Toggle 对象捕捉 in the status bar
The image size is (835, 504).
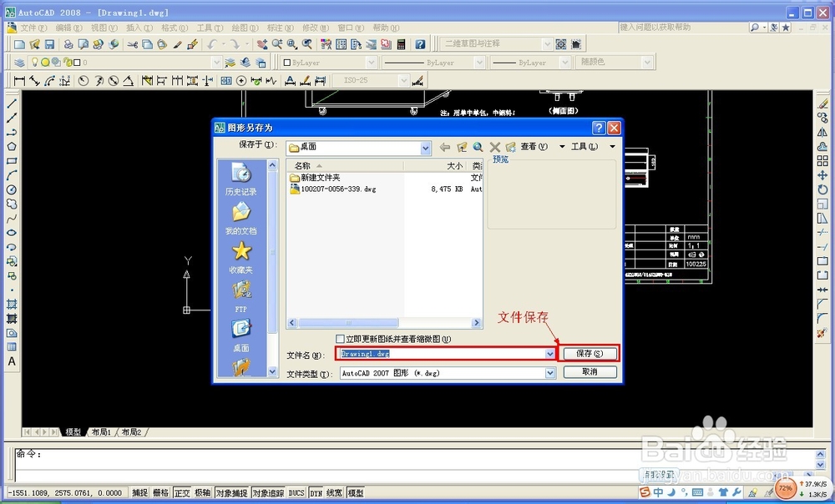tap(232, 493)
